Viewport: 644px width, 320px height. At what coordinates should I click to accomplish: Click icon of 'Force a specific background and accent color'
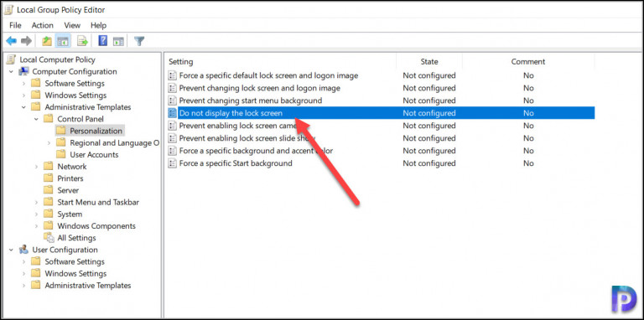[x=173, y=151]
